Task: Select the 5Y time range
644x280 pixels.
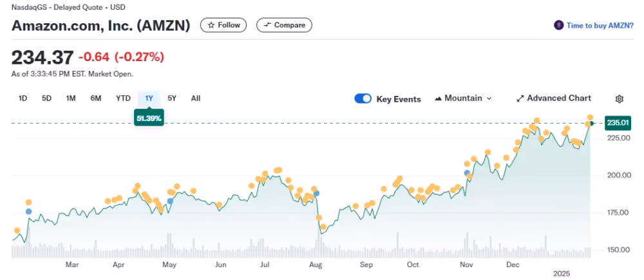Action: coord(172,98)
